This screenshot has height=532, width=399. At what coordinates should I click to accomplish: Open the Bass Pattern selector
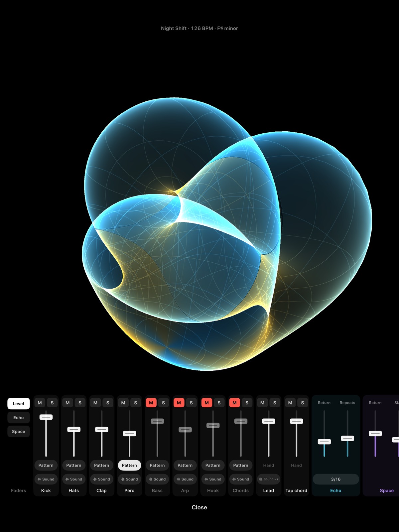click(x=157, y=465)
